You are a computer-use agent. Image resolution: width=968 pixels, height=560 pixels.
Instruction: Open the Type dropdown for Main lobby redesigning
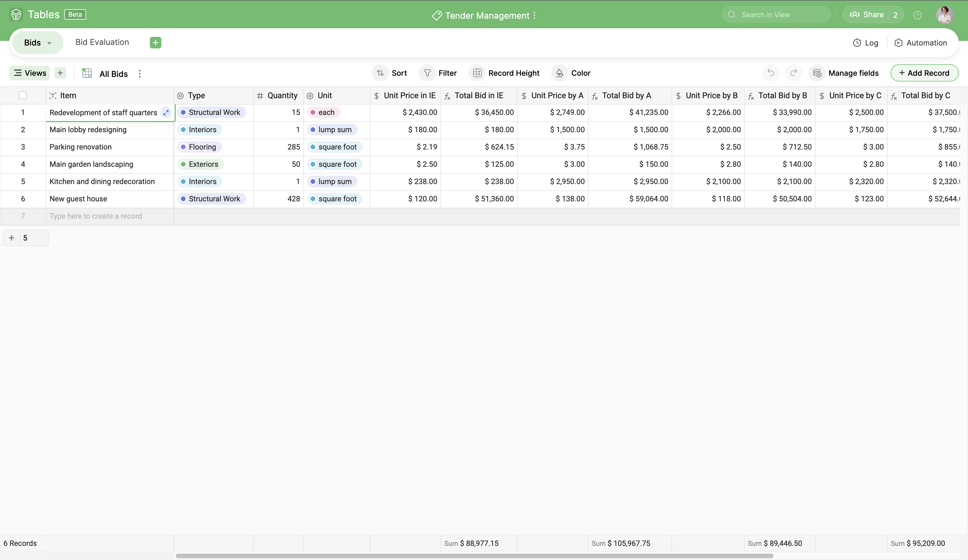pos(200,130)
